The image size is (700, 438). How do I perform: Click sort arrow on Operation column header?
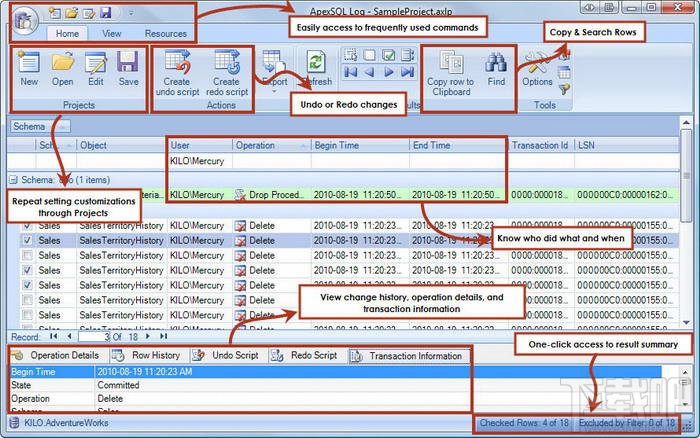(303, 146)
